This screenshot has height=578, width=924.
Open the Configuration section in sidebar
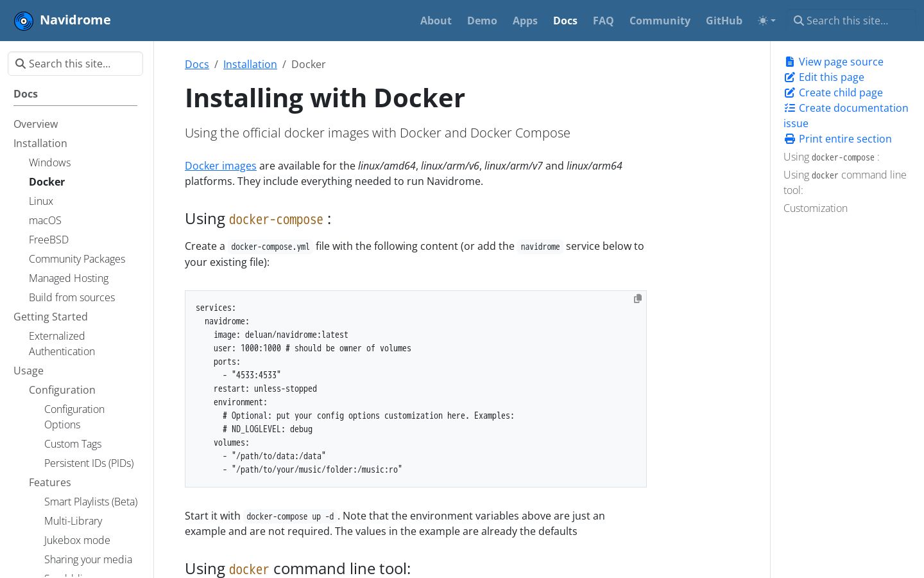pyautogui.click(x=62, y=390)
